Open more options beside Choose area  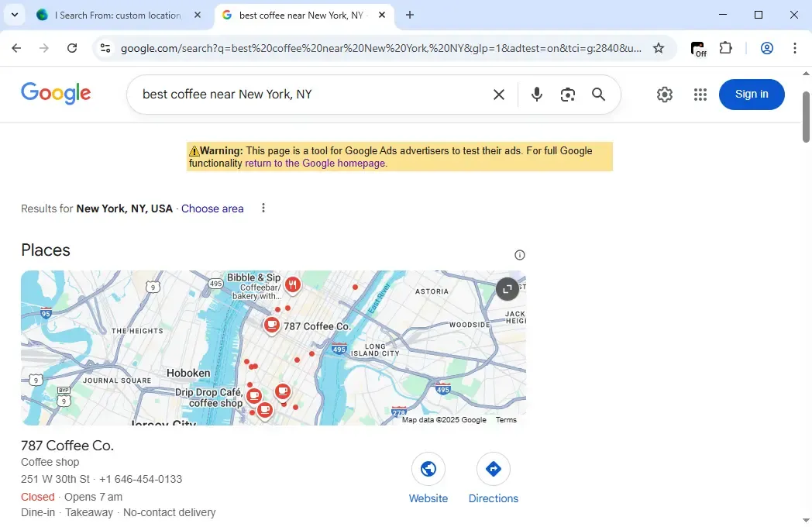click(263, 208)
